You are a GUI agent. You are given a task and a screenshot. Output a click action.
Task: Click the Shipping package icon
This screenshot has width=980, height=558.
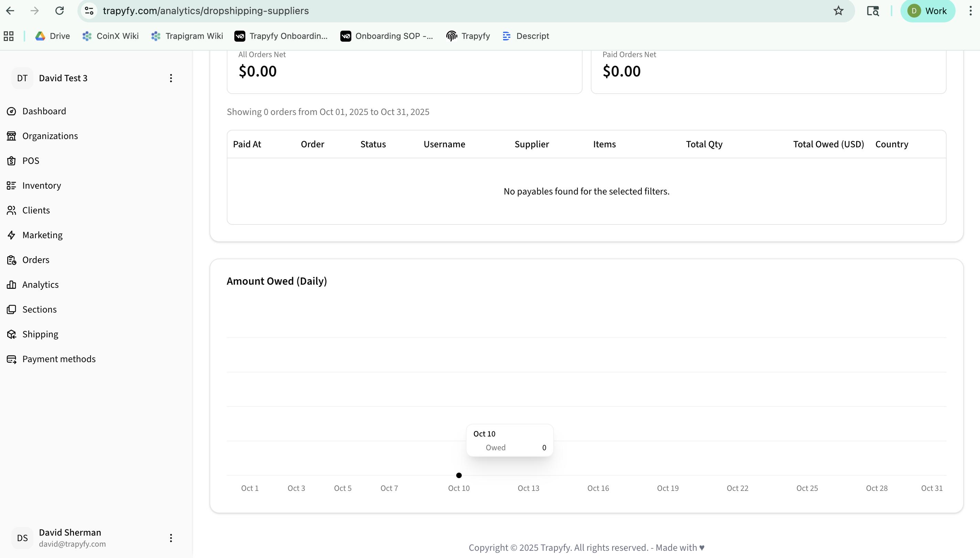(11, 334)
